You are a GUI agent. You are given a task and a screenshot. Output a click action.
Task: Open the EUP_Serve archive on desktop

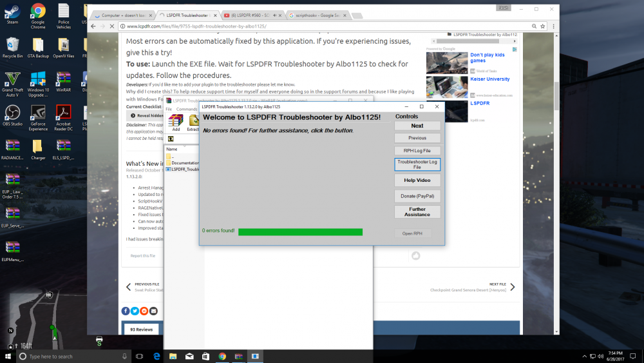(x=12, y=217)
